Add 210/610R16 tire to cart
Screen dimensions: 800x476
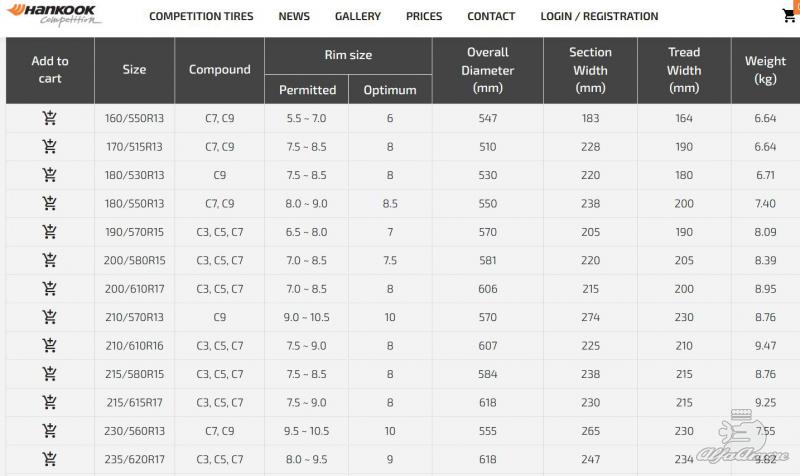coord(49,345)
